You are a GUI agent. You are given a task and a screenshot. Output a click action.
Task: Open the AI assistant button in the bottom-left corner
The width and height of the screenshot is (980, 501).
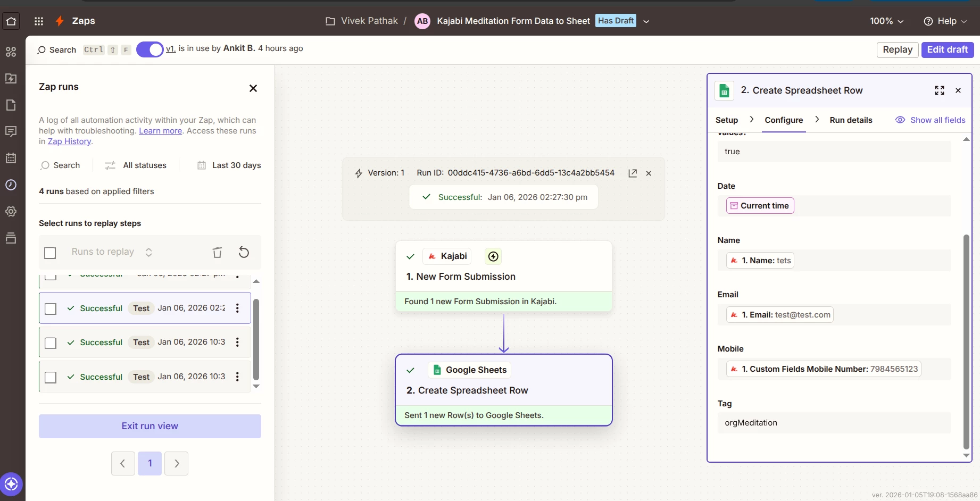[x=11, y=485]
